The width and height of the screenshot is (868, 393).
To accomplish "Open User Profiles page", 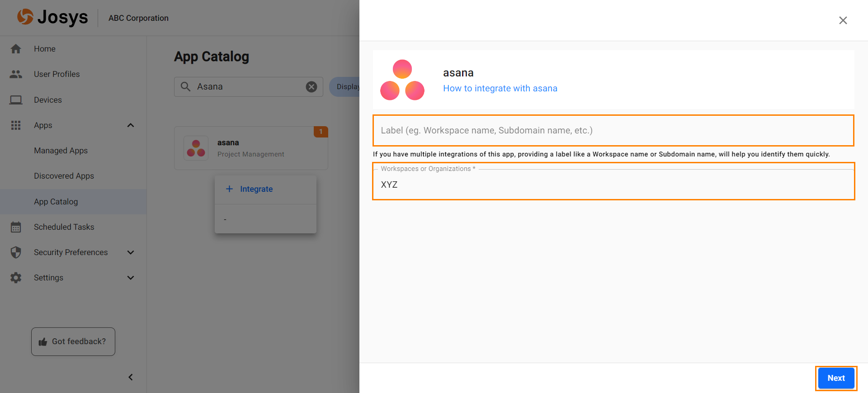I will (x=57, y=74).
